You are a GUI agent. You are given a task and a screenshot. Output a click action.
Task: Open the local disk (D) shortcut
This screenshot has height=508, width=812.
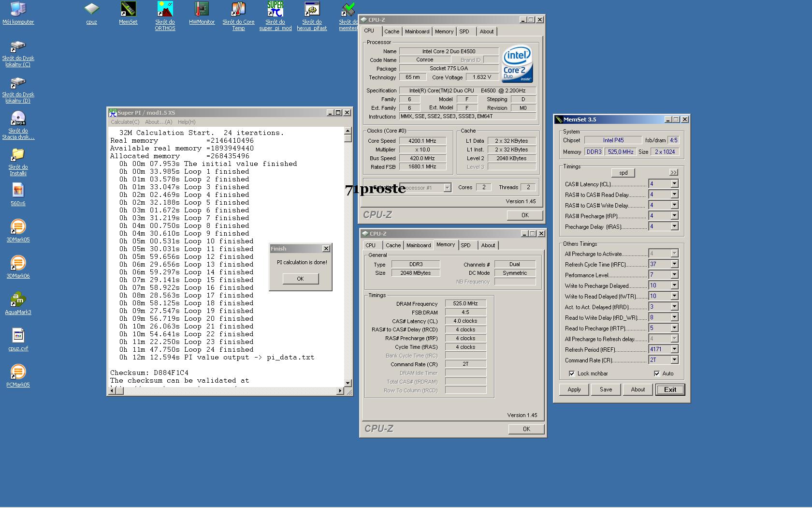pyautogui.click(x=18, y=90)
